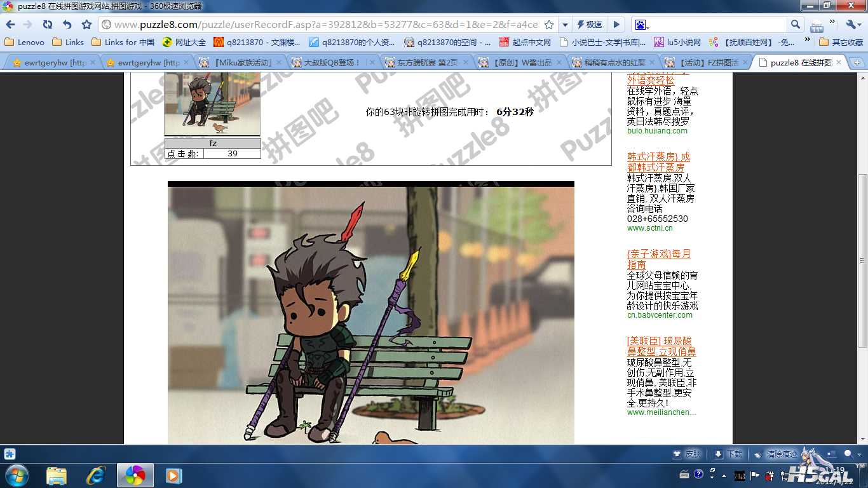Click 清除痕迹 clear traces button

point(776,454)
